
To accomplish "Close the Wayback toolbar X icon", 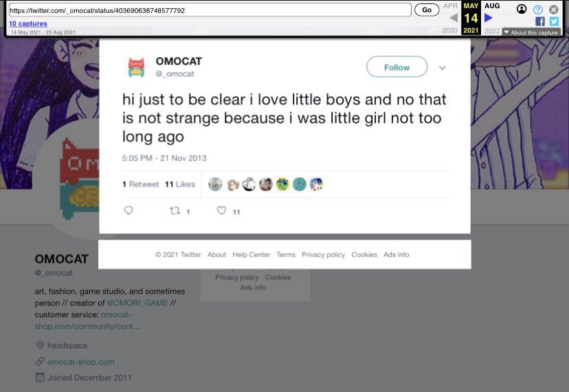I will click(x=553, y=10).
